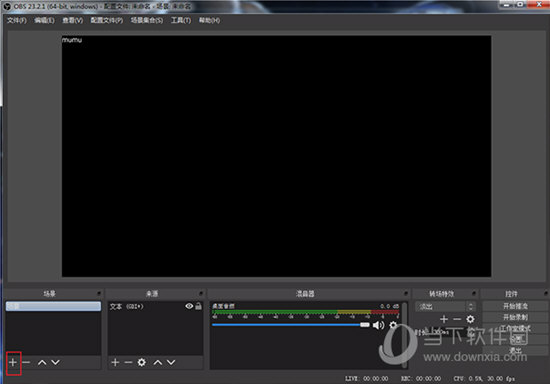The width and height of the screenshot is (550, 384).
Task: Click the desktop audio volume slider handle
Action: 365,325
